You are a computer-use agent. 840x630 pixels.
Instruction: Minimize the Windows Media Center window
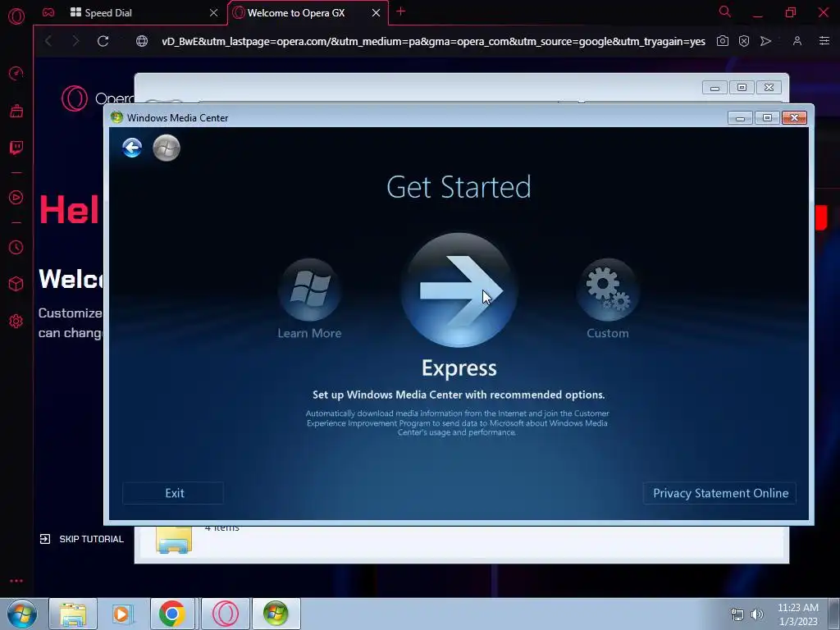[x=740, y=118]
